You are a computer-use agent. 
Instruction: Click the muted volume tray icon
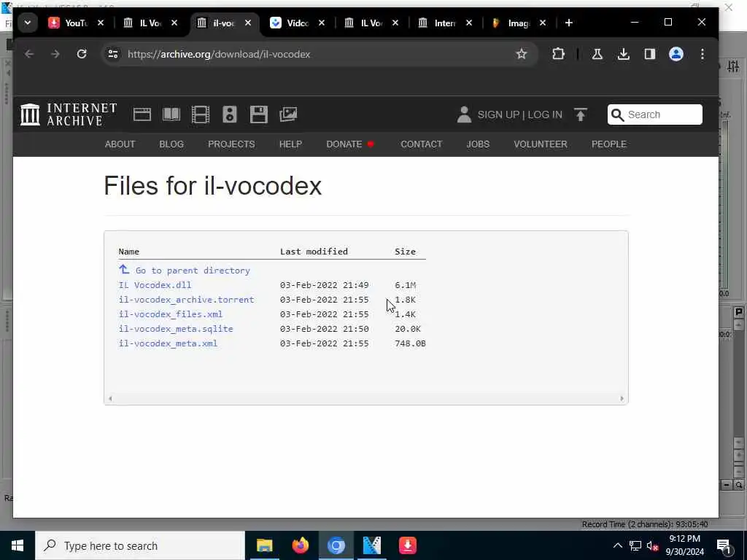pos(652,545)
